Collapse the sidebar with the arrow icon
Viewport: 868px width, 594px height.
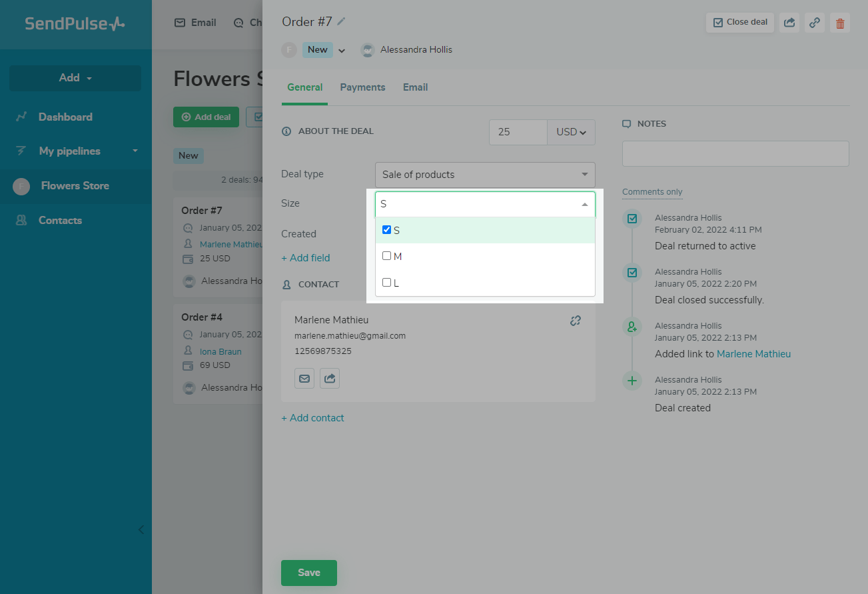(x=141, y=530)
